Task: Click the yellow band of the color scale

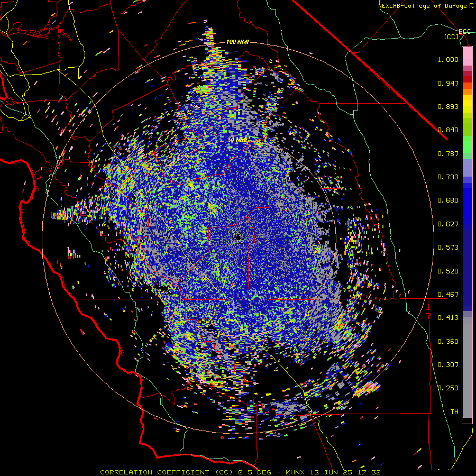Action: coord(467,103)
